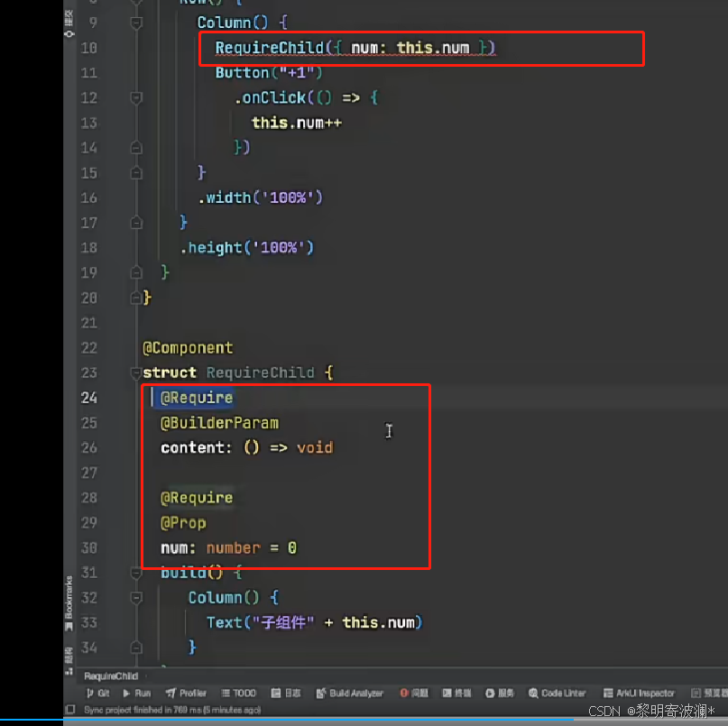Click line number 30 in the gutter

point(88,547)
